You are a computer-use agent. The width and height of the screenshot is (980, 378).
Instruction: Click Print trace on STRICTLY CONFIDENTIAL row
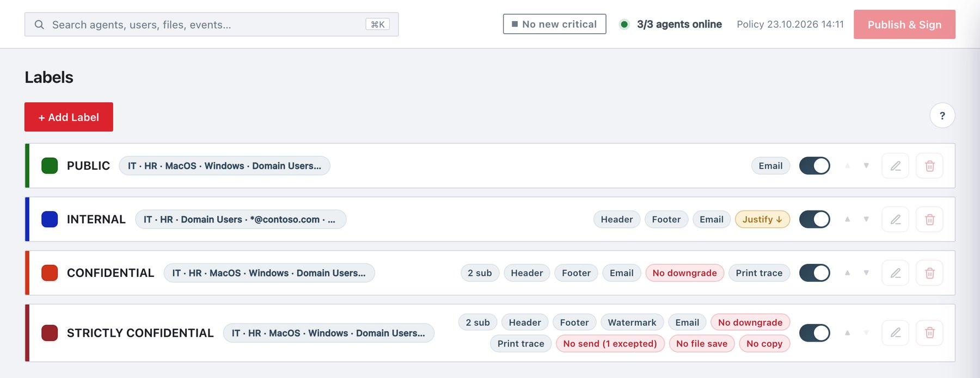pos(520,344)
